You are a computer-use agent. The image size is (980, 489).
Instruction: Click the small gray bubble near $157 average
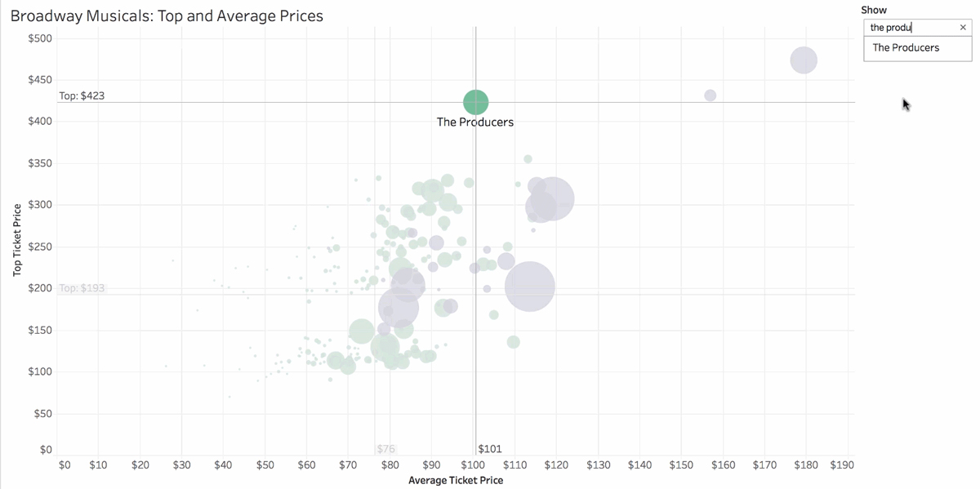710,96
